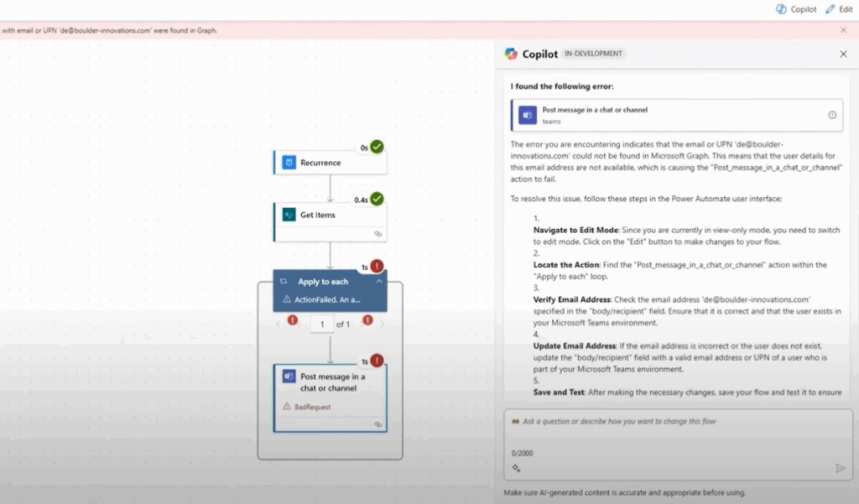Image resolution: width=859 pixels, height=504 pixels.
Task: Select the Get items action node
Action: [x=331, y=222]
